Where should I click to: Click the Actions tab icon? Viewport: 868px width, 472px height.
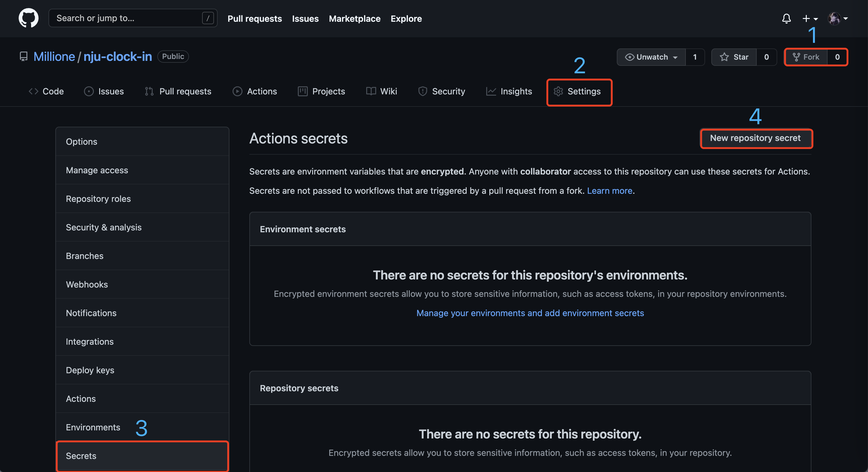pyautogui.click(x=237, y=91)
